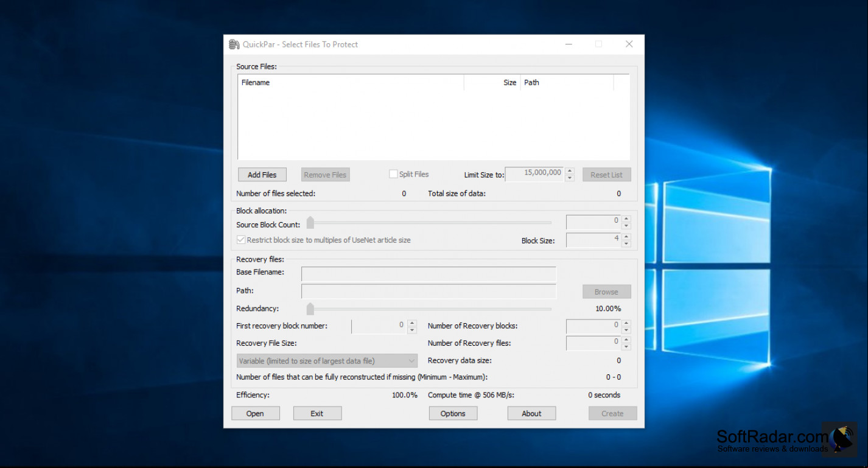Viewport: 868px width, 468px height.
Task: Click the Source Block Count number field
Action: tap(593, 222)
